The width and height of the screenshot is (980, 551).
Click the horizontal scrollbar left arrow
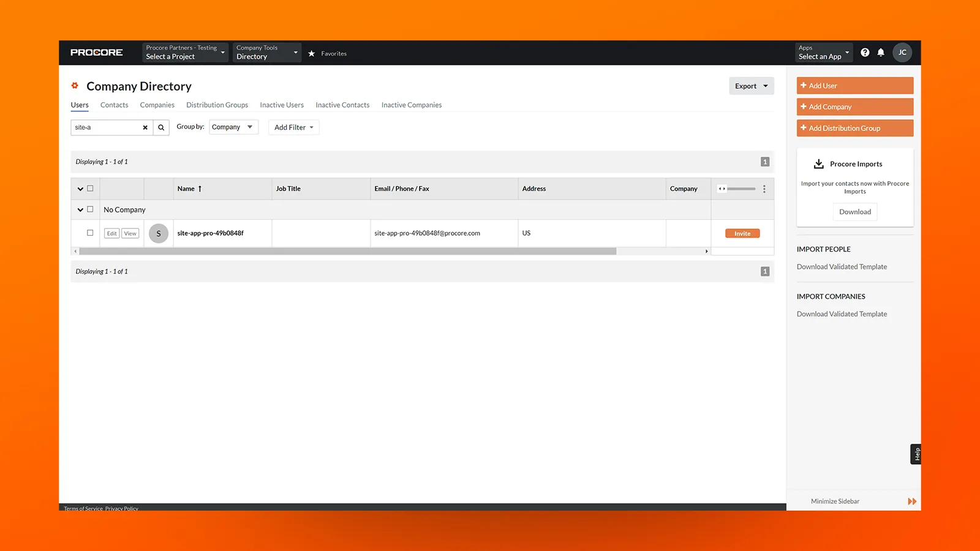(x=75, y=252)
